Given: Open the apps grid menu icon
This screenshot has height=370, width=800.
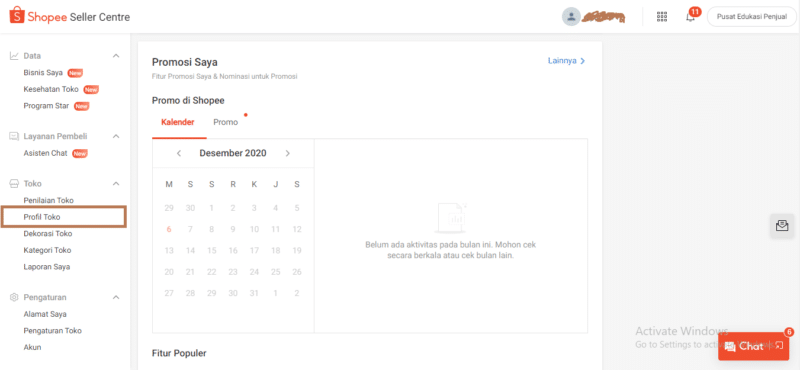Looking at the screenshot, I should coord(662,16).
